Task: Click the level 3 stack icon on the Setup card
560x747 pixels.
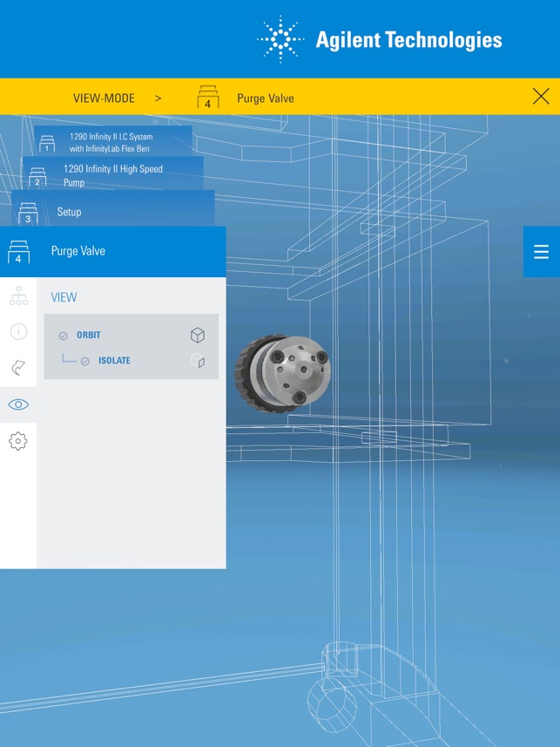Action: click(x=28, y=214)
